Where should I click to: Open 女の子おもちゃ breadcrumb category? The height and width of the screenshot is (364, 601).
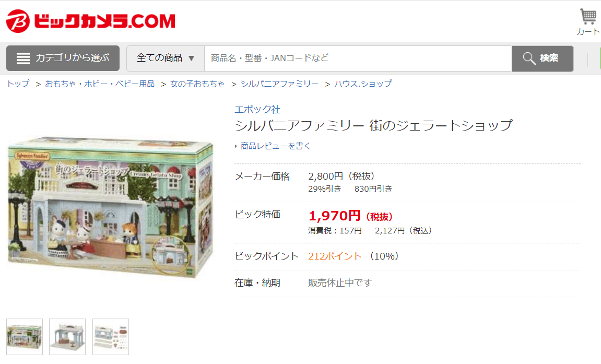tap(197, 84)
